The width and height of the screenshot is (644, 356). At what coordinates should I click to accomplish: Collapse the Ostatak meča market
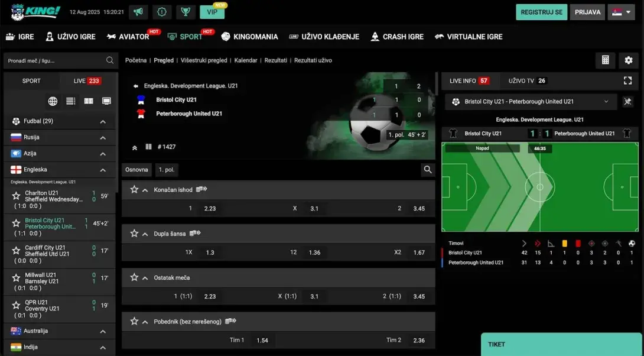tap(145, 277)
